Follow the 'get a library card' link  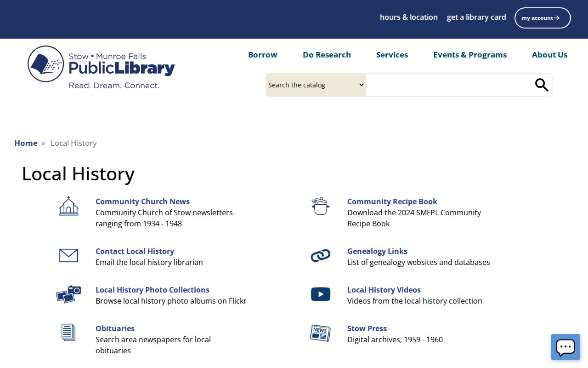476,17
